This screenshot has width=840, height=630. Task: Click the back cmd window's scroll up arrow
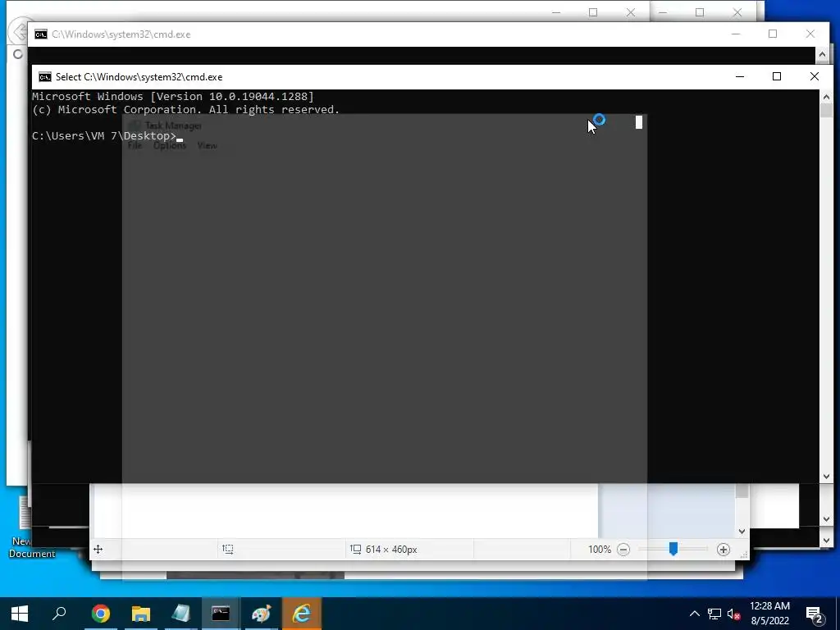pos(822,54)
